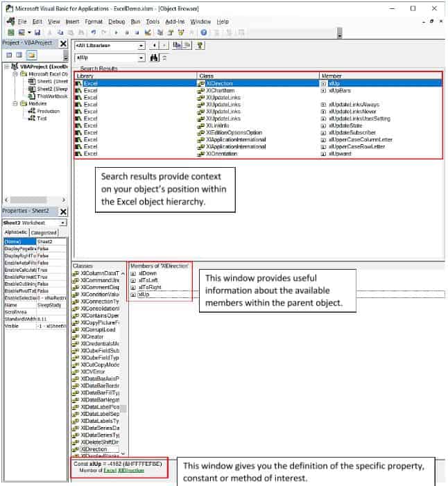Image resolution: width=448 pixels, height=486 pixels.
Task: Select xlToRight in Members list
Action: click(150, 287)
